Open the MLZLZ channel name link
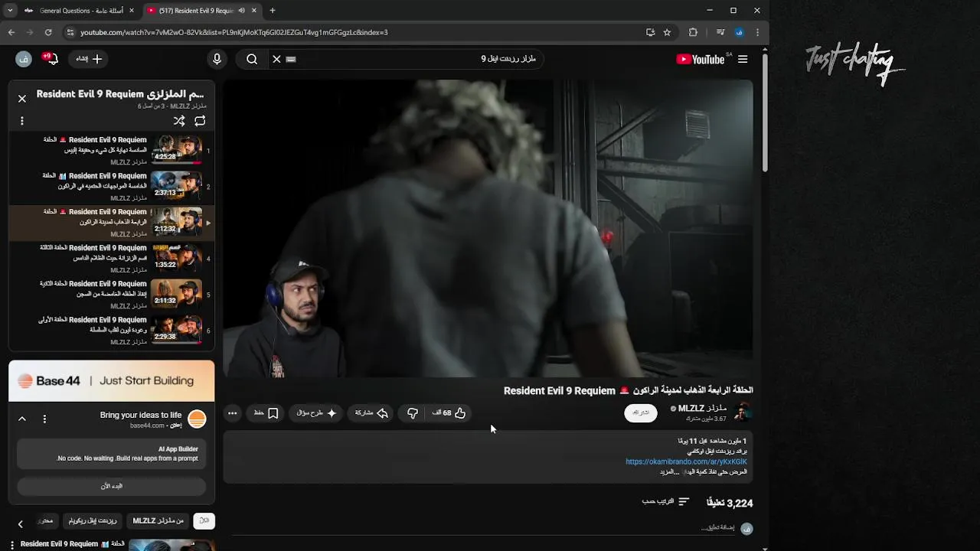The height and width of the screenshot is (551, 980). point(702,409)
